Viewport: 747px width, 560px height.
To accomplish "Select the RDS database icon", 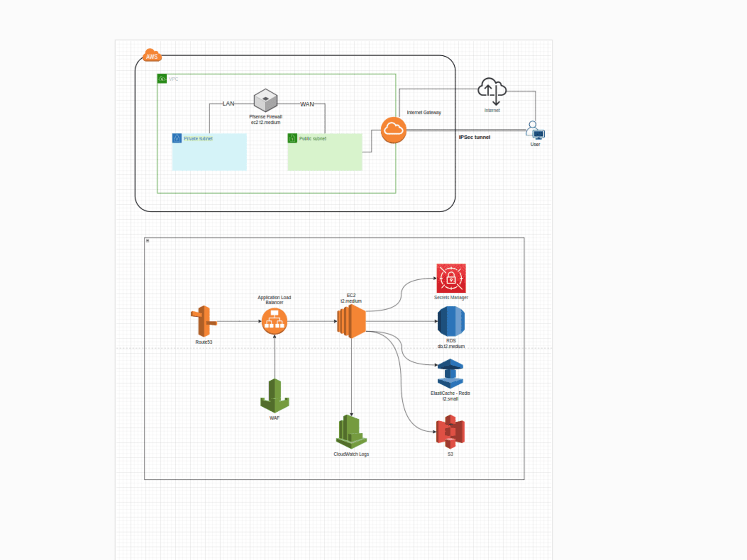I will 451,321.
